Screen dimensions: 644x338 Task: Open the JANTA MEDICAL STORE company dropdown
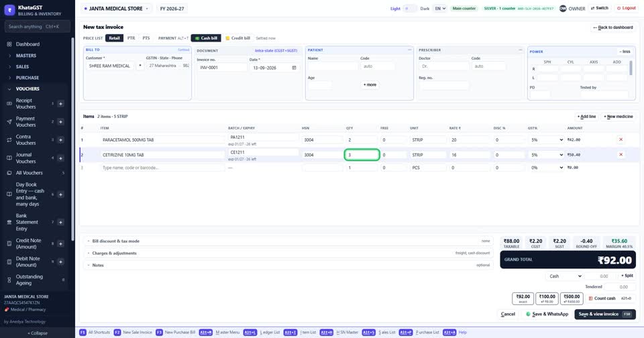116,9
